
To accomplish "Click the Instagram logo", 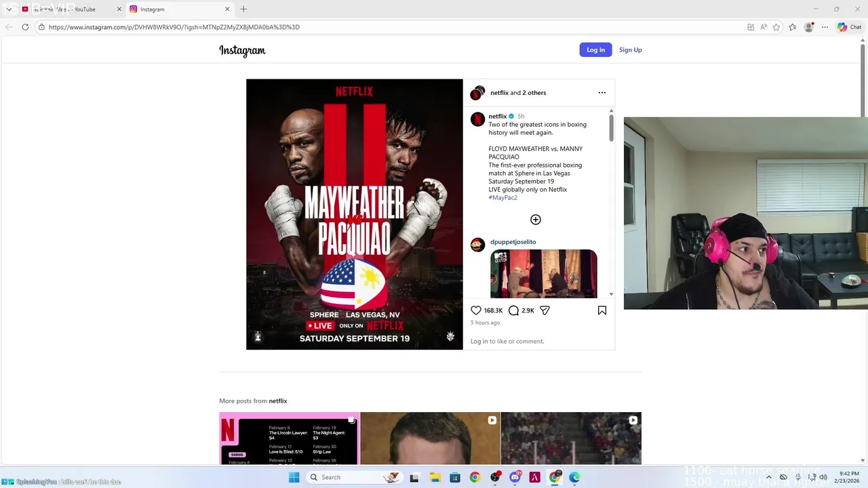I will click(242, 51).
